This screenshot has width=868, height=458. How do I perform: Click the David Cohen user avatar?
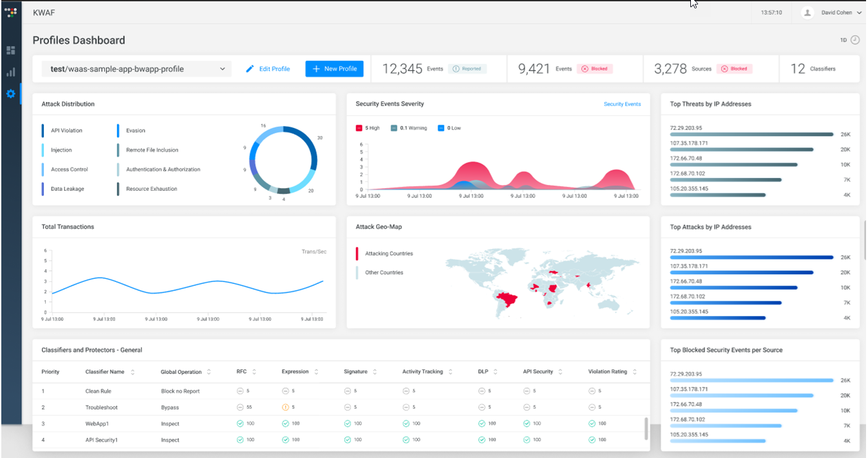pyautogui.click(x=807, y=12)
